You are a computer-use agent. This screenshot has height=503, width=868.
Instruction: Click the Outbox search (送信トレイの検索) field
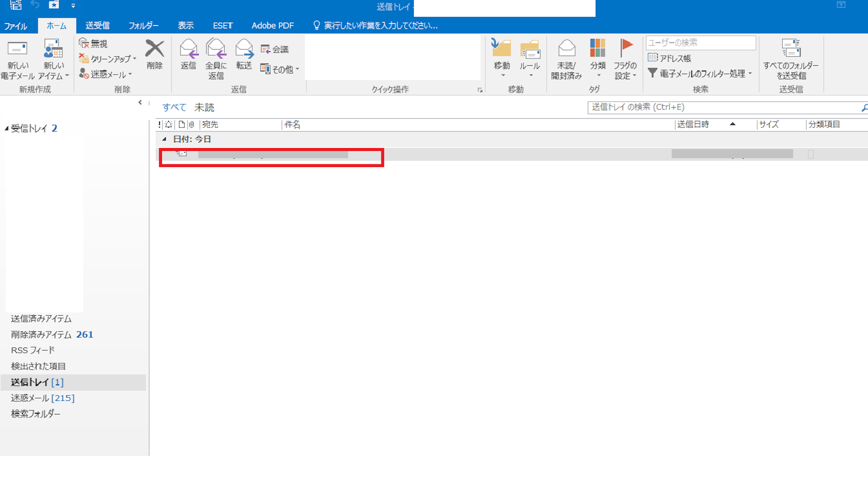(x=721, y=107)
